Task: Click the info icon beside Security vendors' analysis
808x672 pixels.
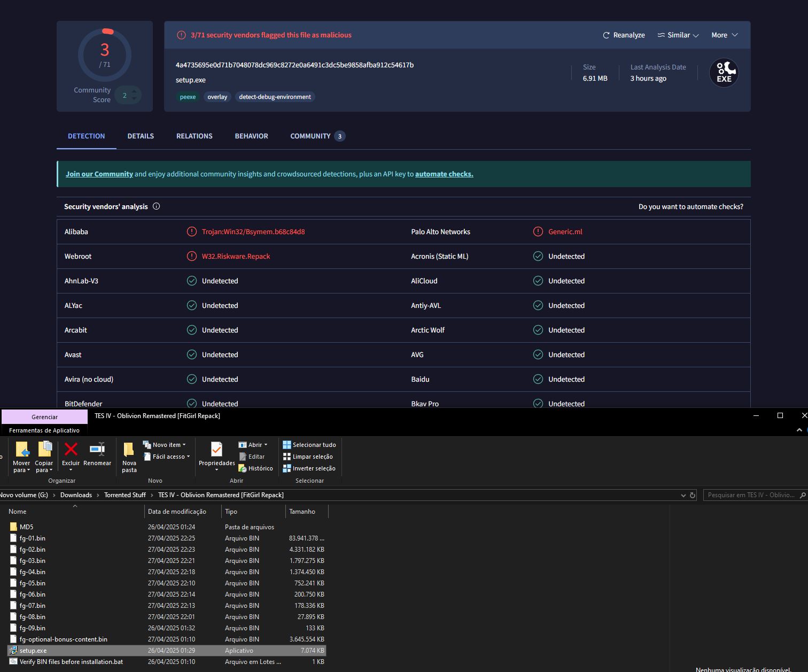Action: (156, 206)
